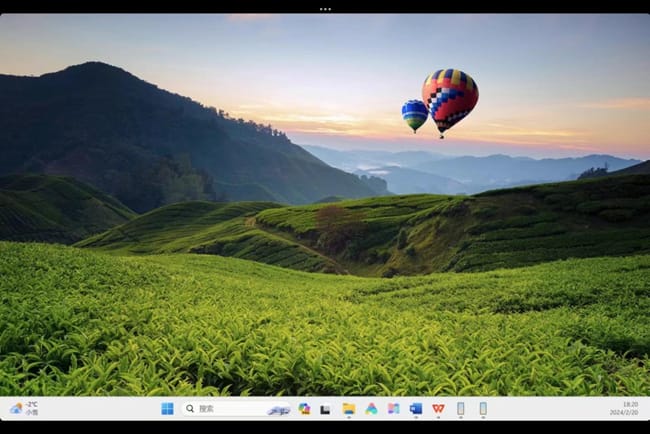Click the three-dot handle at screen top
The width and height of the screenshot is (650, 434).
click(325, 8)
